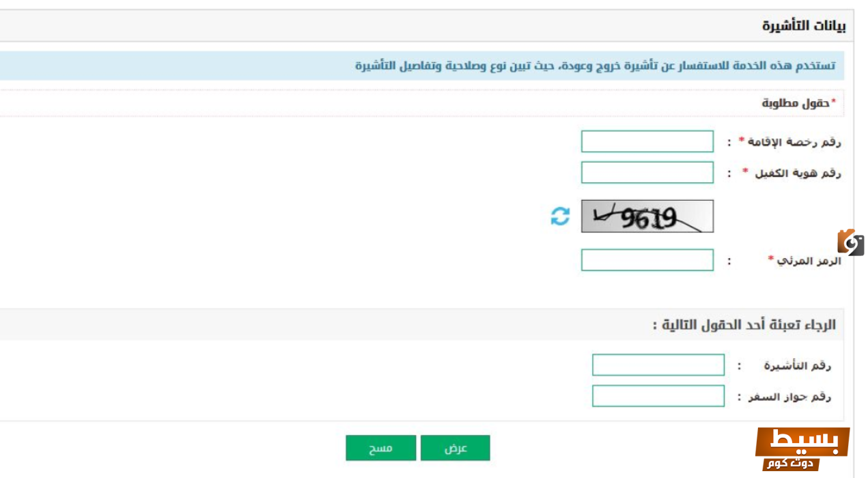
Task: Click the رقم رخصة الإقامة label
Action: coord(789,142)
